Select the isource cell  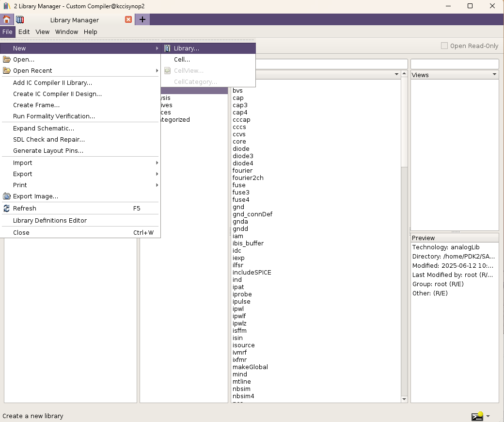click(243, 345)
